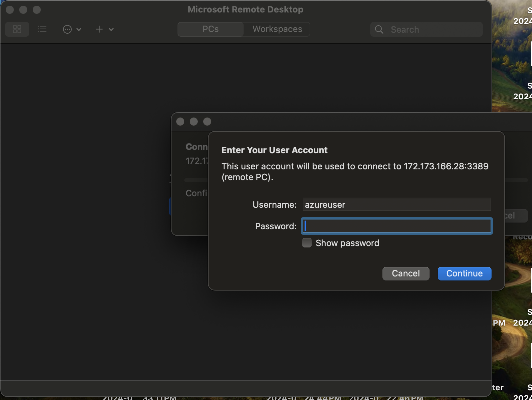Click the plus Add icon
The width and height of the screenshot is (532, 400).
[99, 29]
